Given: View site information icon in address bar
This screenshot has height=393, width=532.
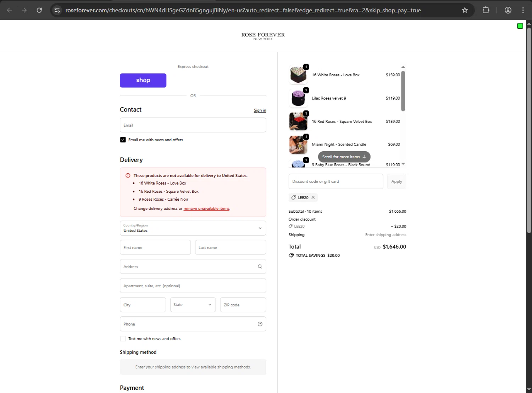Looking at the screenshot, I should tap(57, 10).
